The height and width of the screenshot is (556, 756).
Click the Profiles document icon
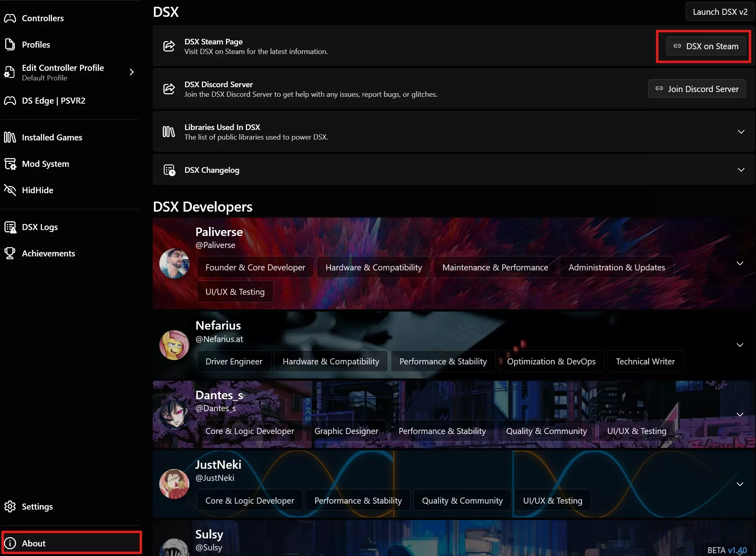tap(10, 44)
